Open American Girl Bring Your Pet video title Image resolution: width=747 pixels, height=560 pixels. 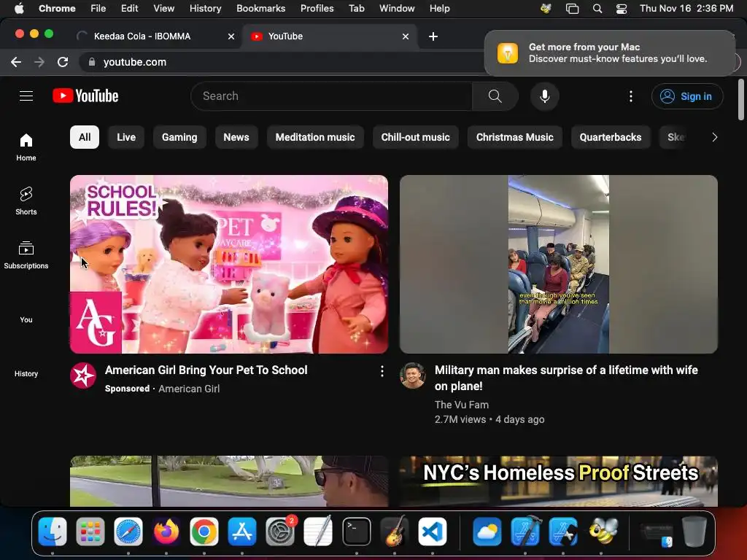[x=206, y=370]
